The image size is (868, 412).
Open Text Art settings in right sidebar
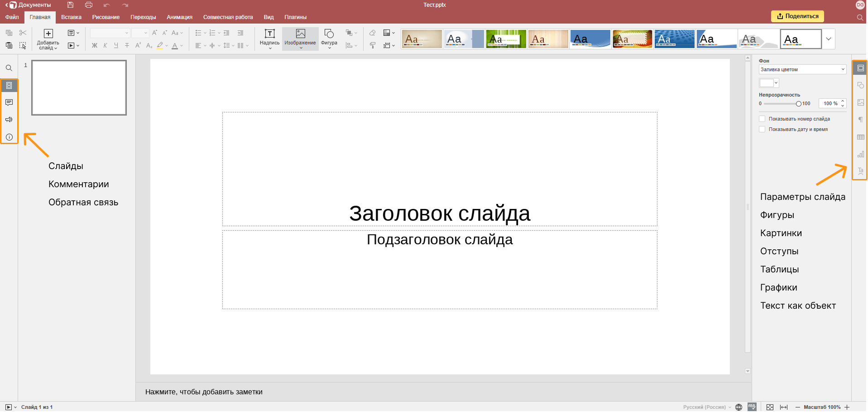click(x=860, y=171)
